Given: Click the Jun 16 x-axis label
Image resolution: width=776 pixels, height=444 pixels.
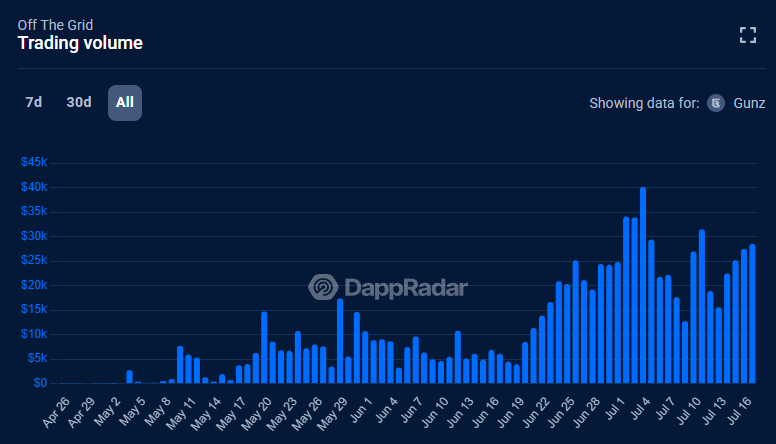Looking at the screenshot, I should 485,412.
